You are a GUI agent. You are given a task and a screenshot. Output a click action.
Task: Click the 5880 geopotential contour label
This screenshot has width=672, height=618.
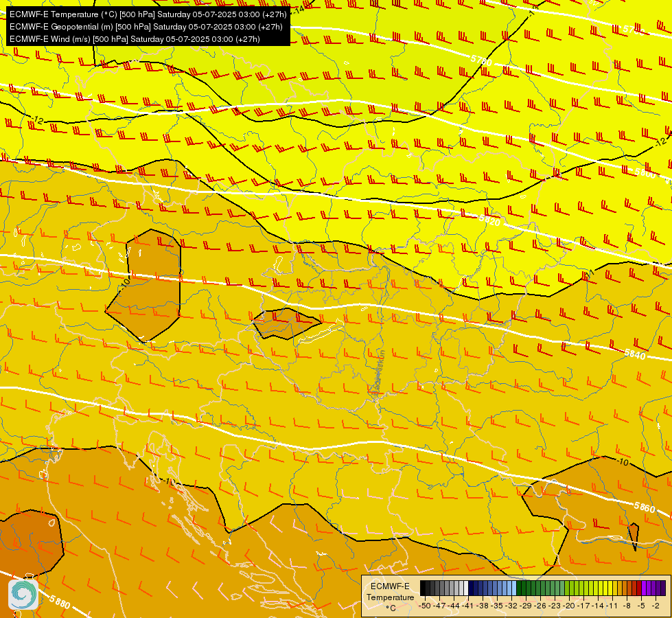[x=60, y=602]
